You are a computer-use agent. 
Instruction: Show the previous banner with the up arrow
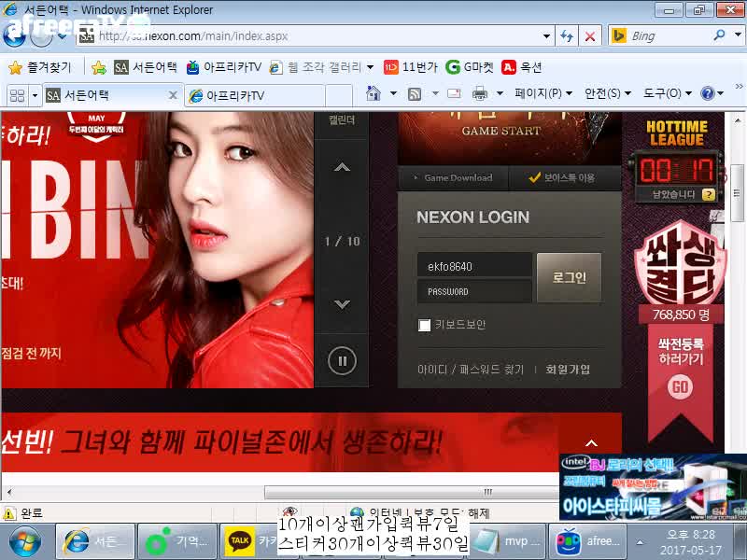pyautogui.click(x=342, y=168)
